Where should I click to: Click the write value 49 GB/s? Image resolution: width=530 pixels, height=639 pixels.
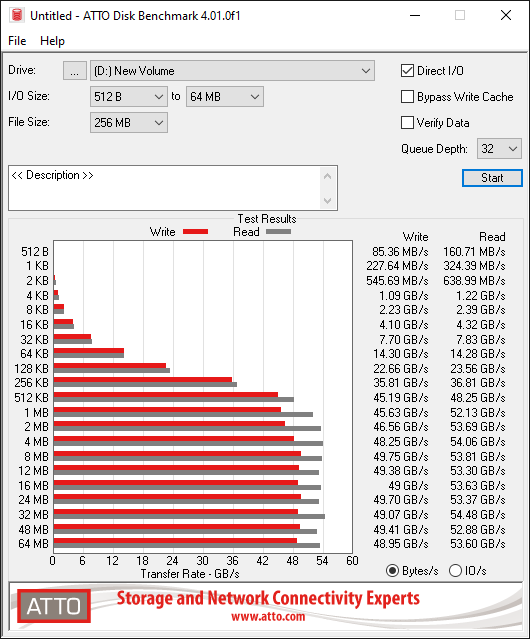(x=408, y=486)
